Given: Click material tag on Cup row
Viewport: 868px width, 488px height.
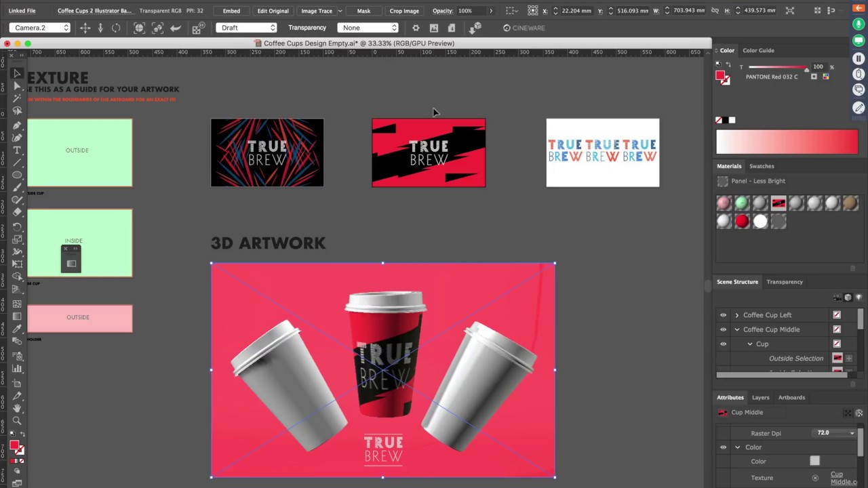Looking at the screenshot, I should point(837,344).
